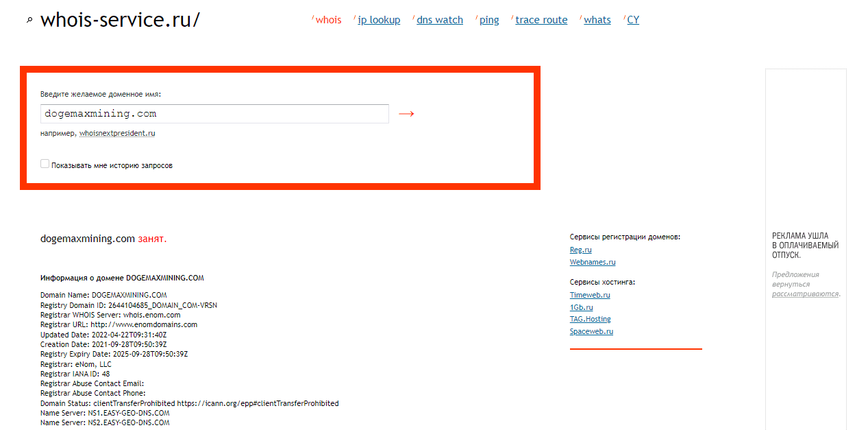Open the Spaceweb.ru hosting link

coord(591,332)
